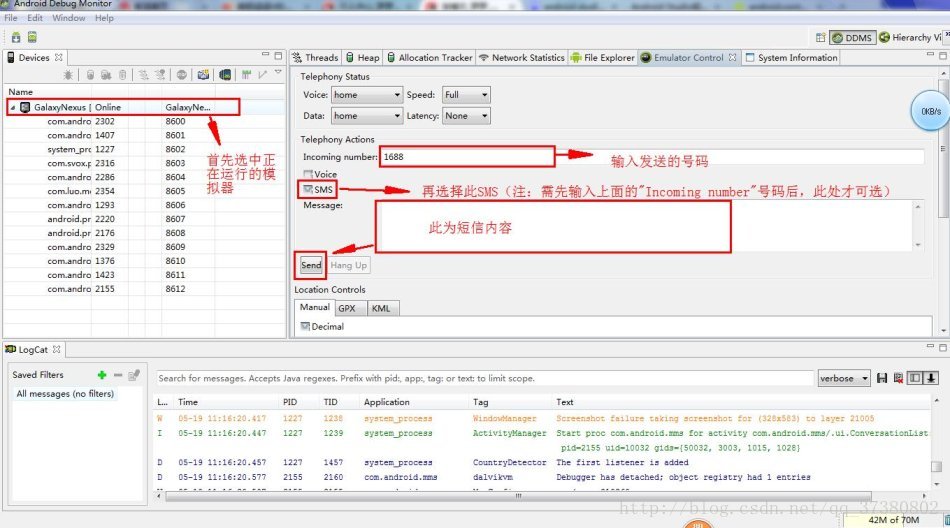Click the dump view hierarchy icon
The height and width of the screenshot is (528, 950).
click(x=226, y=75)
